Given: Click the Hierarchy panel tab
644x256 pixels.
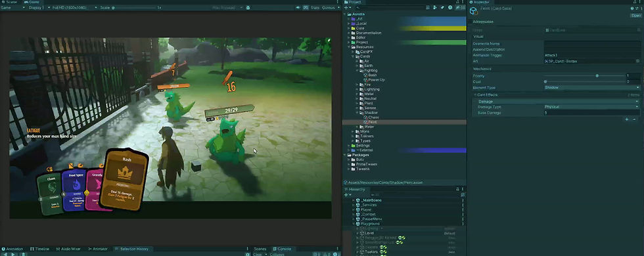Looking at the screenshot, I should 357,189.
